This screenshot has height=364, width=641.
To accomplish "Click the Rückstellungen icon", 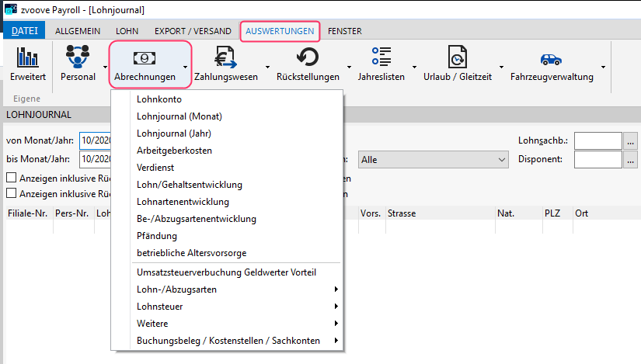I will pos(308,58).
